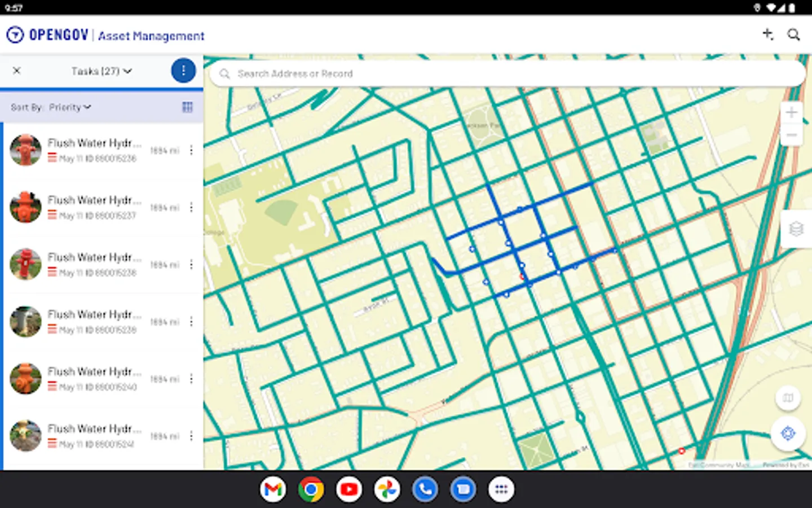Image resolution: width=812 pixels, height=508 pixels.
Task: Click the first hydrant thumbnail photo
Action: 25,150
